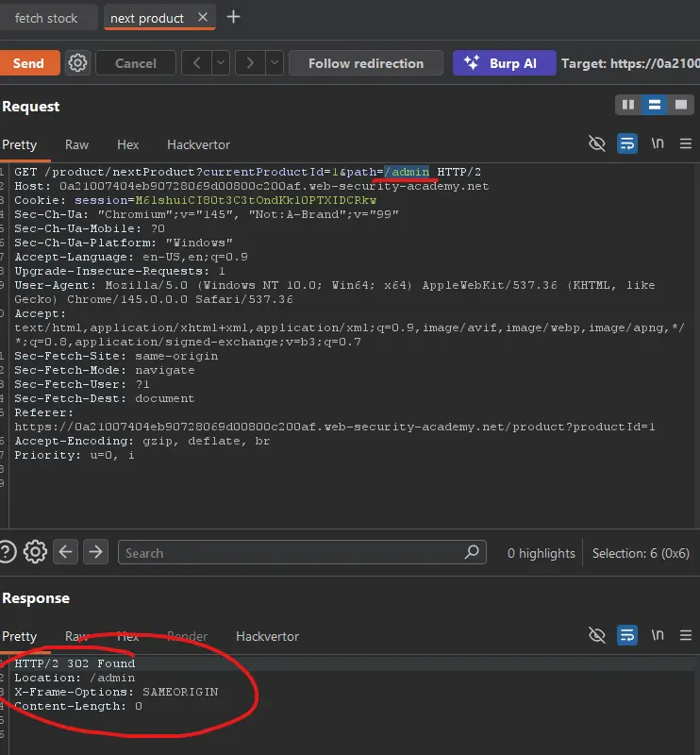Click the Burp AI button
Image resolution: width=700 pixels, height=755 pixels.
(x=502, y=63)
